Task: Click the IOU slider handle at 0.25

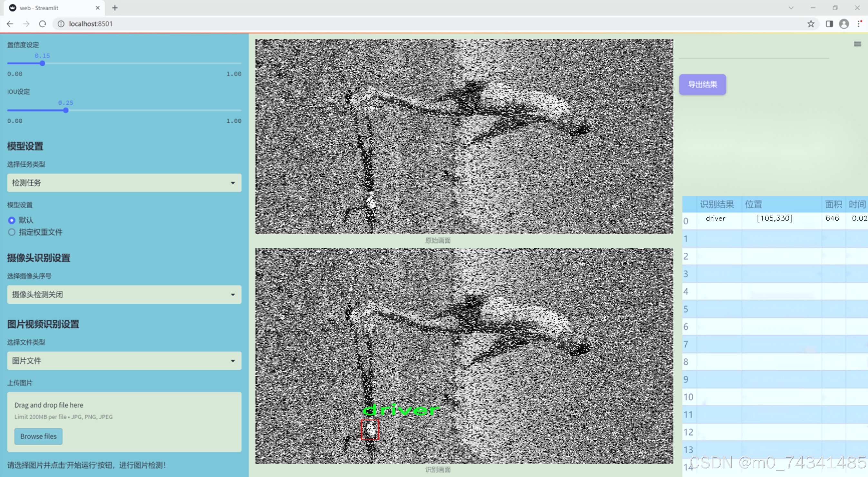Action: pos(66,110)
